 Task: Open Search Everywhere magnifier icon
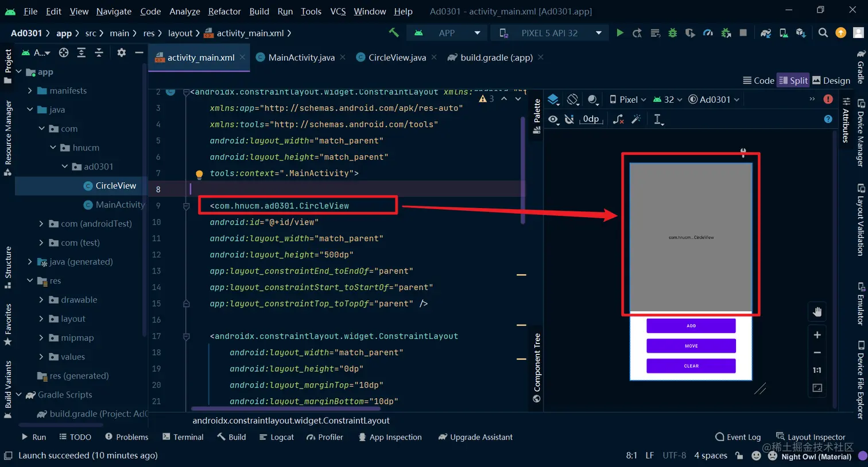click(823, 33)
